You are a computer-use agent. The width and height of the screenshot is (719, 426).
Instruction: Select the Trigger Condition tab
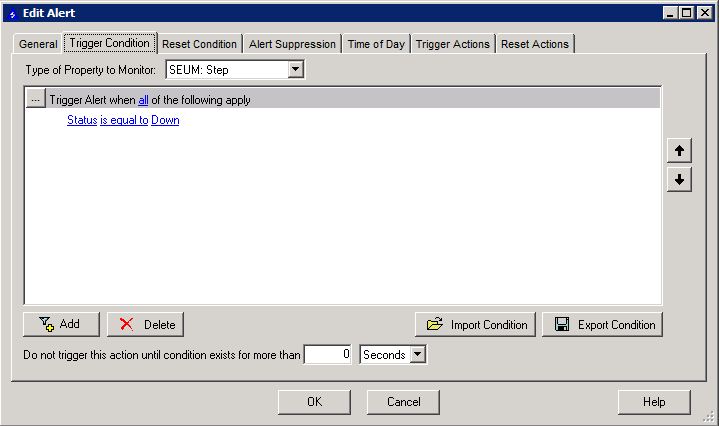[110, 43]
